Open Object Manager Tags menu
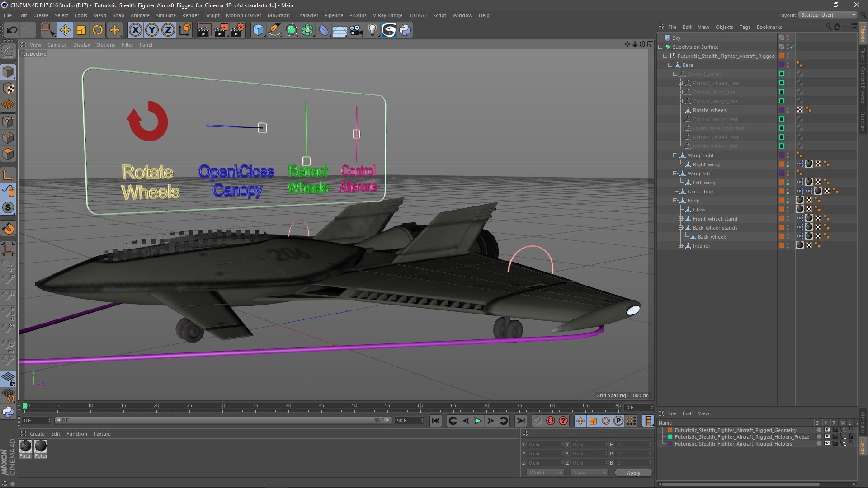The image size is (868, 488). click(745, 27)
